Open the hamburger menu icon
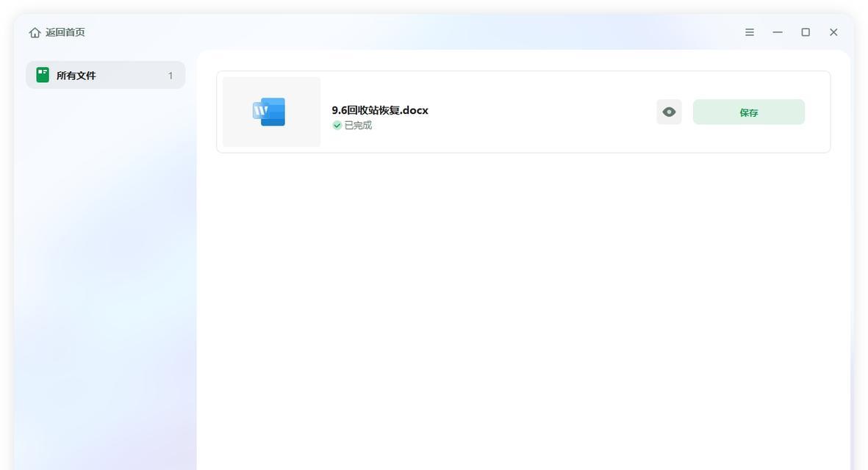 click(x=750, y=32)
